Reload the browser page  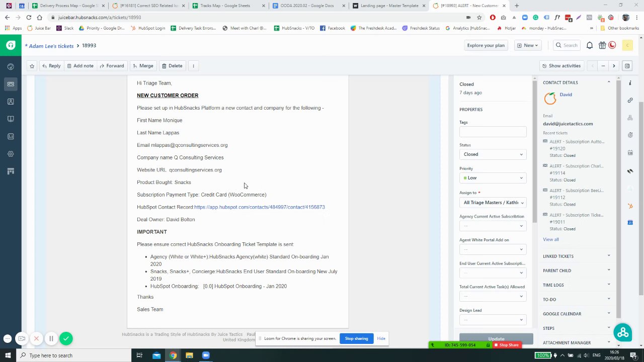pos(29,17)
